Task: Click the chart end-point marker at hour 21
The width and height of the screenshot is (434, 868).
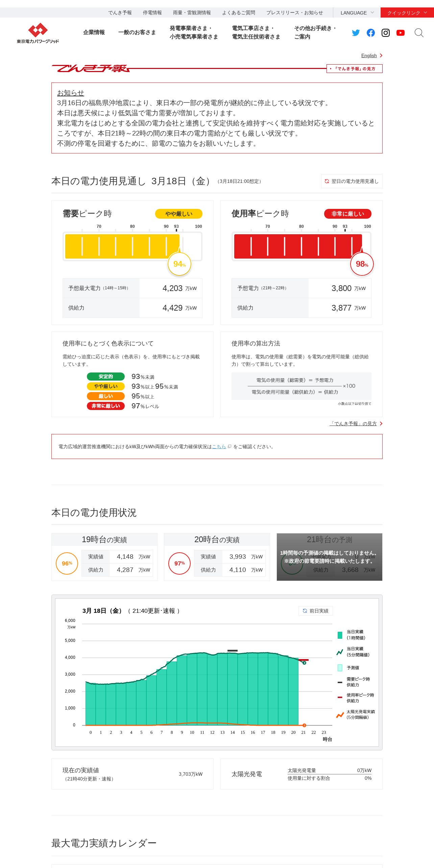Action: pos(304,663)
